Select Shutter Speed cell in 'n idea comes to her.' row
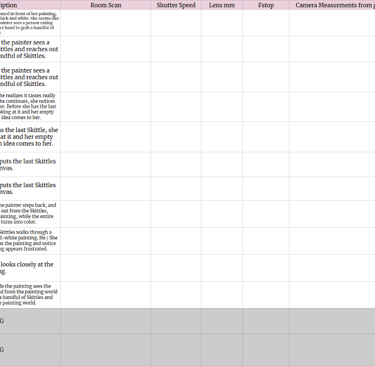This screenshot has height=366, width=375. point(176,137)
